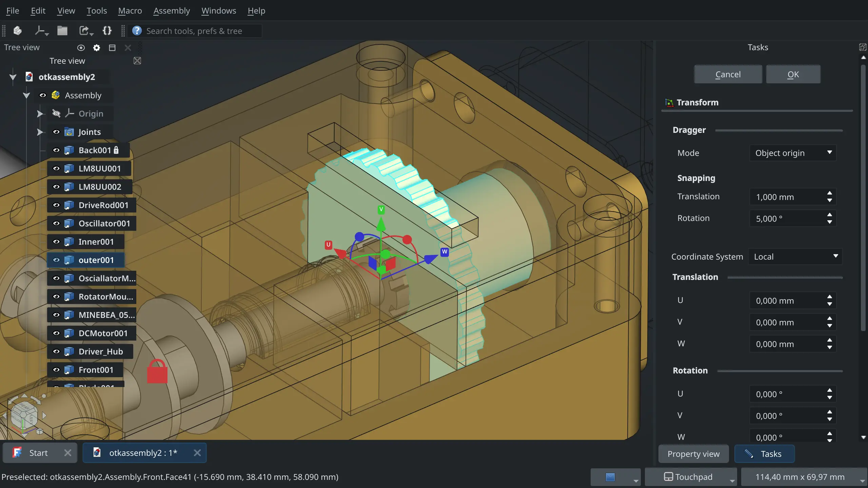Close the inner Tree view overlay
Image resolution: width=868 pixels, height=488 pixels.
pos(137,61)
